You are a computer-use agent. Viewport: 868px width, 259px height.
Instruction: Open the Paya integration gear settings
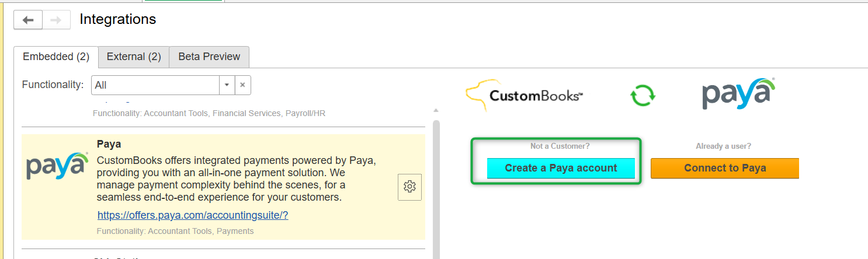(x=409, y=187)
